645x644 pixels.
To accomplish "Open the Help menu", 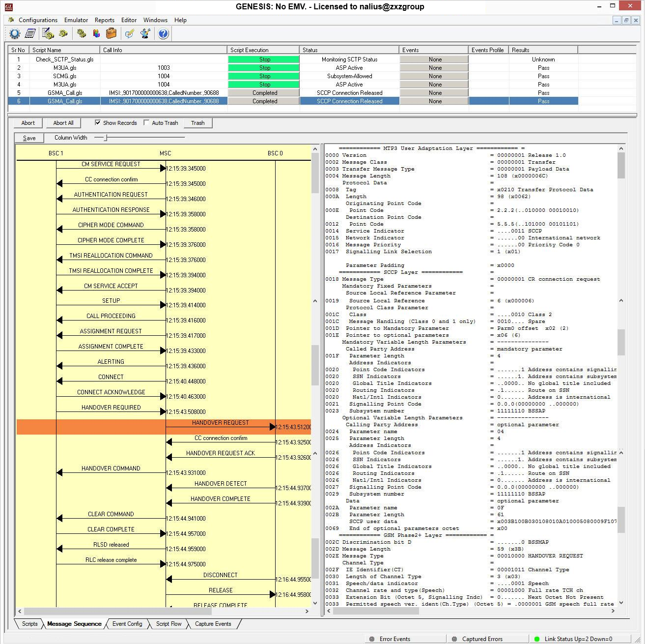I will [180, 20].
